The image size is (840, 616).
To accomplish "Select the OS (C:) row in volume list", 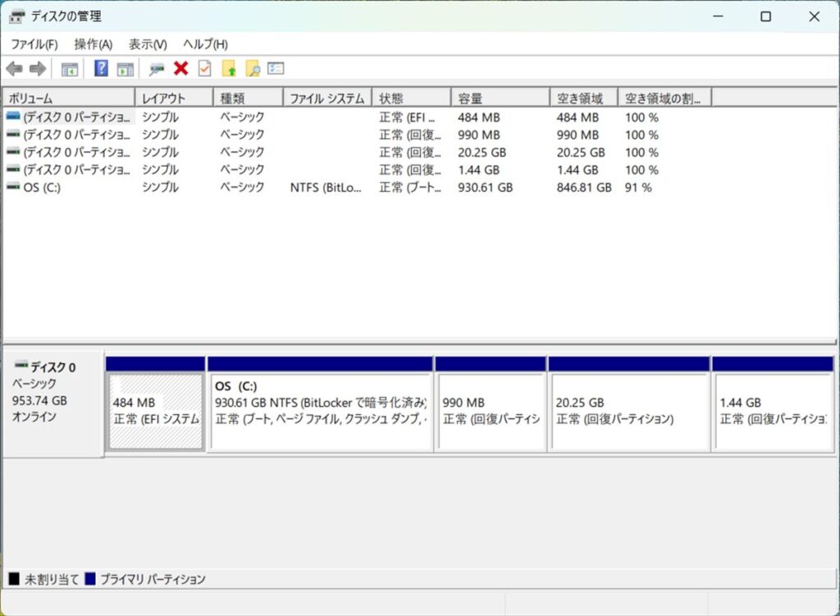I will pos(42,188).
